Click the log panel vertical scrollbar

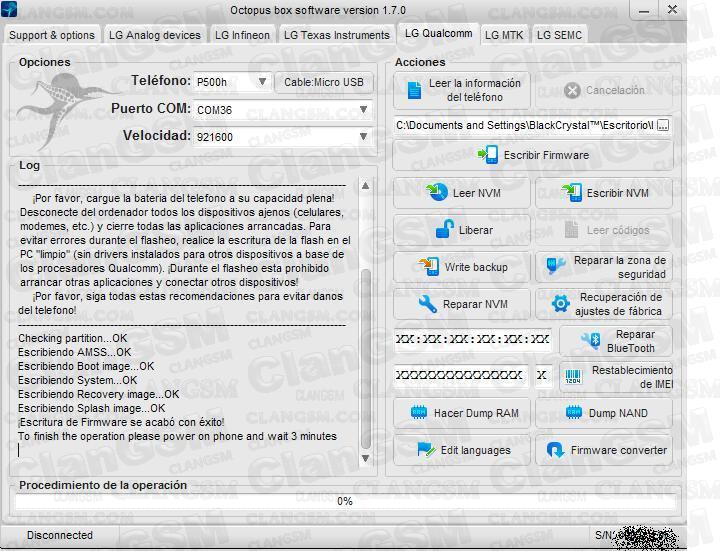point(365,320)
